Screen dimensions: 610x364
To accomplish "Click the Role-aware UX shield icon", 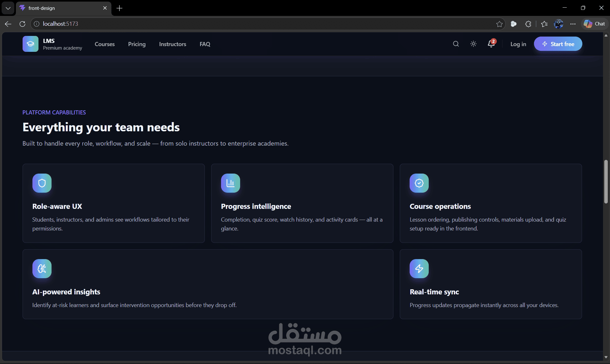I will pyautogui.click(x=42, y=183).
